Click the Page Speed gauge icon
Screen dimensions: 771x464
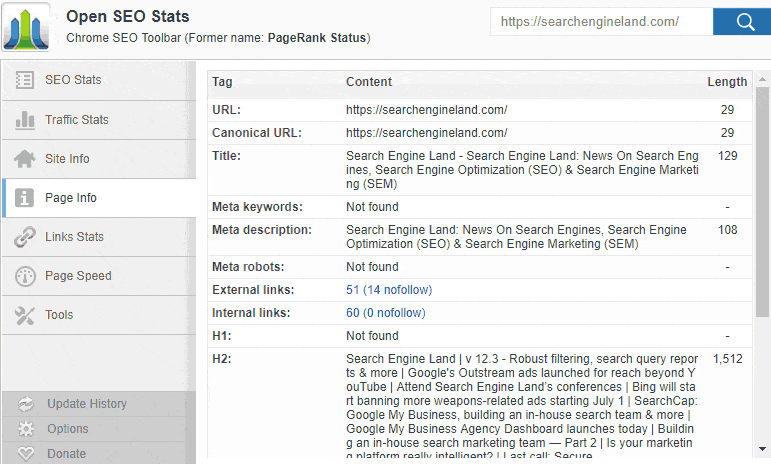pos(26,276)
